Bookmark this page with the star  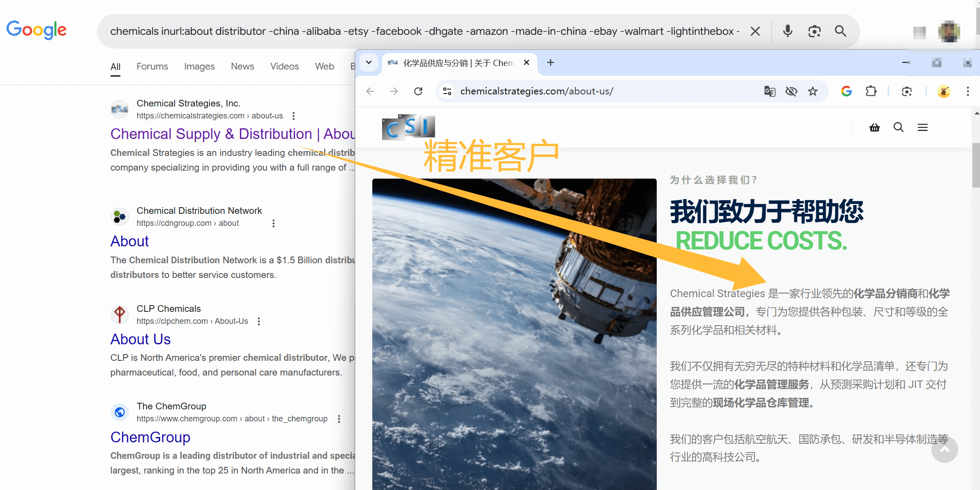(813, 91)
